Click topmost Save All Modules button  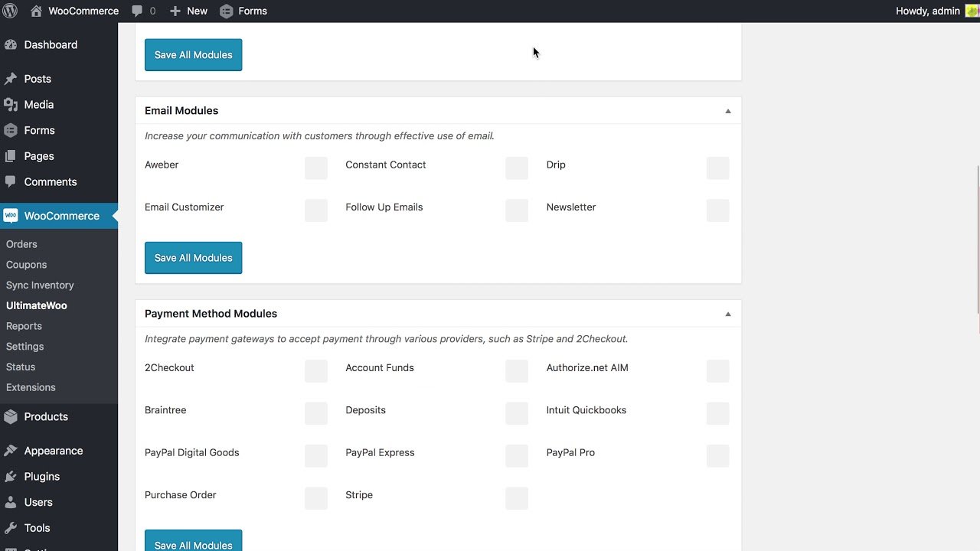click(x=194, y=55)
